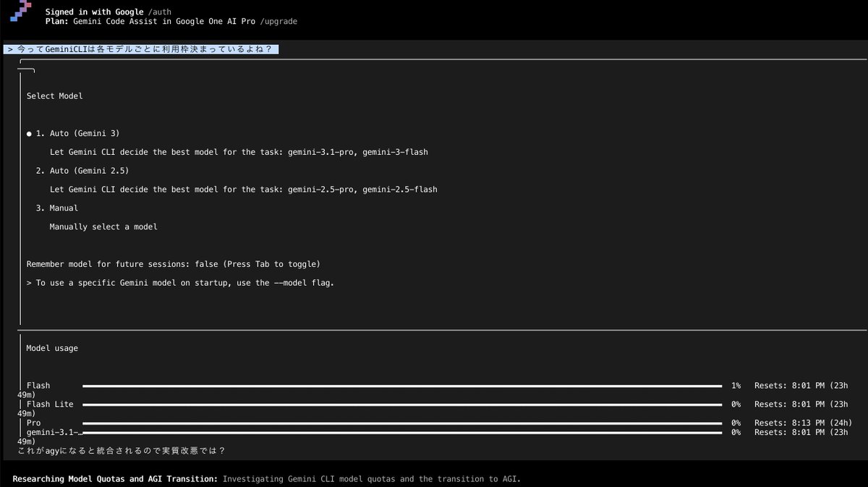Click the /upgrade command text
868x487 pixels.
click(278, 22)
